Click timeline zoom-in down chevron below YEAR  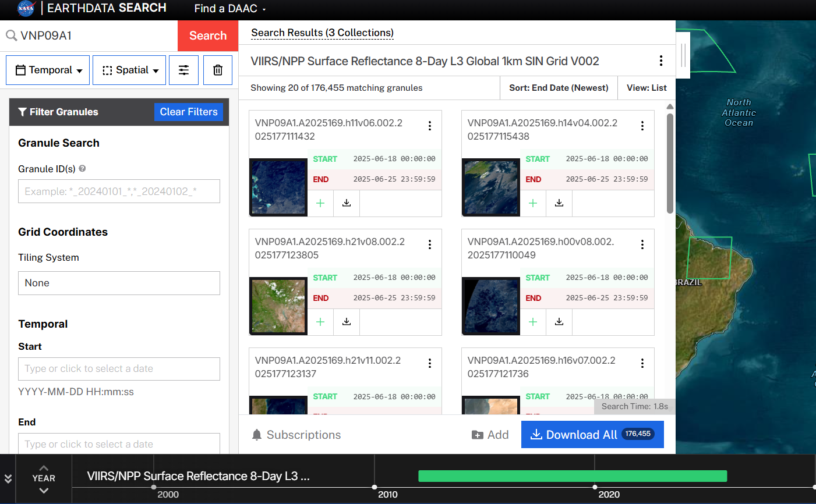coord(44,491)
